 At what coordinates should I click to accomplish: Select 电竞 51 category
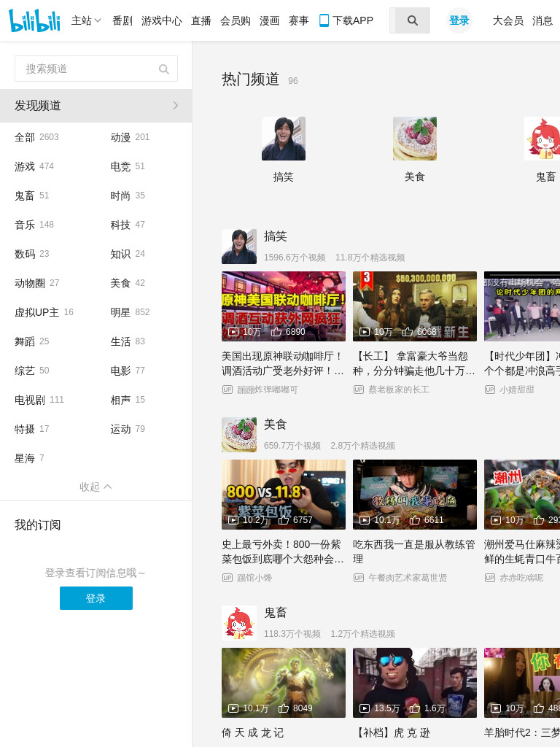tap(128, 166)
